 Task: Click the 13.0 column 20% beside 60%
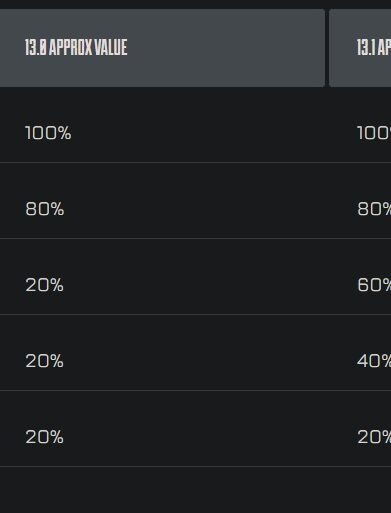(x=44, y=285)
